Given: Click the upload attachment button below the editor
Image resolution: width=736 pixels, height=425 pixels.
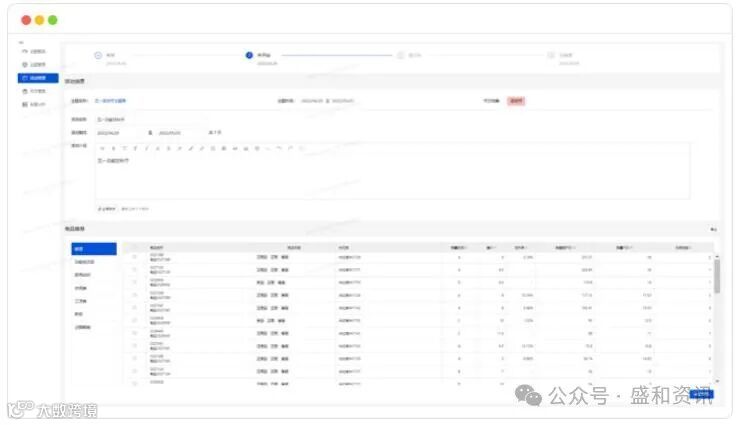Looking at the screenshot, I should (107, 209).
